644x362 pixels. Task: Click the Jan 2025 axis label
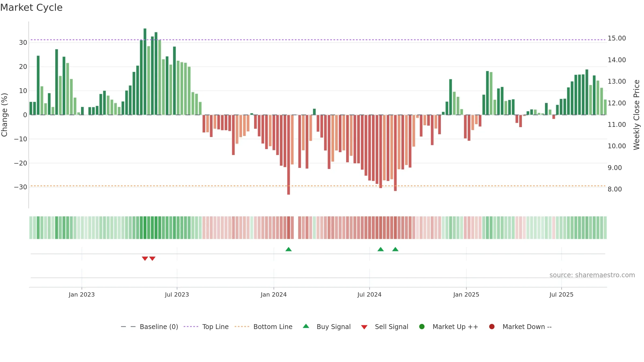pyautogui.click(x=466, y=294)
